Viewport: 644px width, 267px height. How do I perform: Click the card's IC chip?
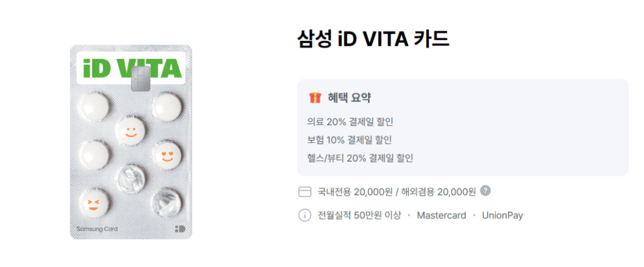pyautogui.click(x=140, y=79)
